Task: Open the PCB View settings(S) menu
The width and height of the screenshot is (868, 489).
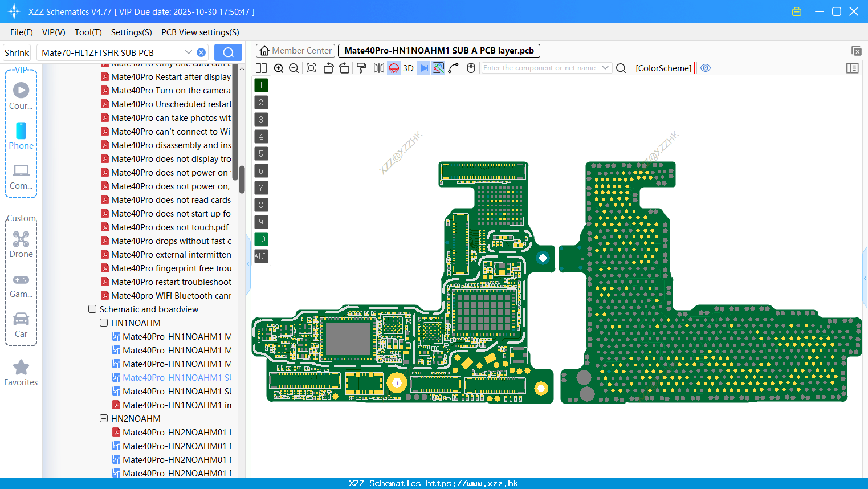Action: (200, 32)
